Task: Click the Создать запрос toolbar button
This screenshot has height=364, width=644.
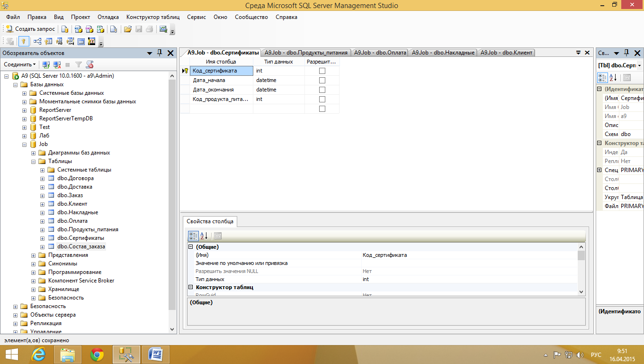Action: (30, 29)
